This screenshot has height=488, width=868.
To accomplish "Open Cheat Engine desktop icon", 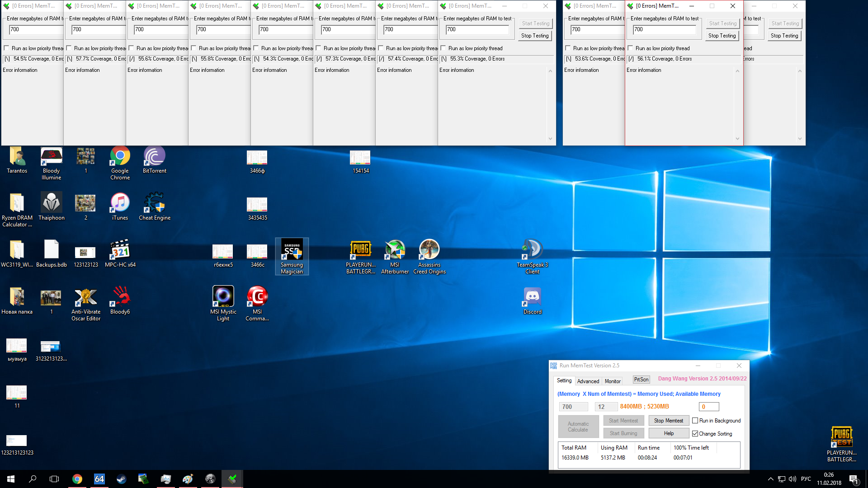I will [x=155, y=203].
